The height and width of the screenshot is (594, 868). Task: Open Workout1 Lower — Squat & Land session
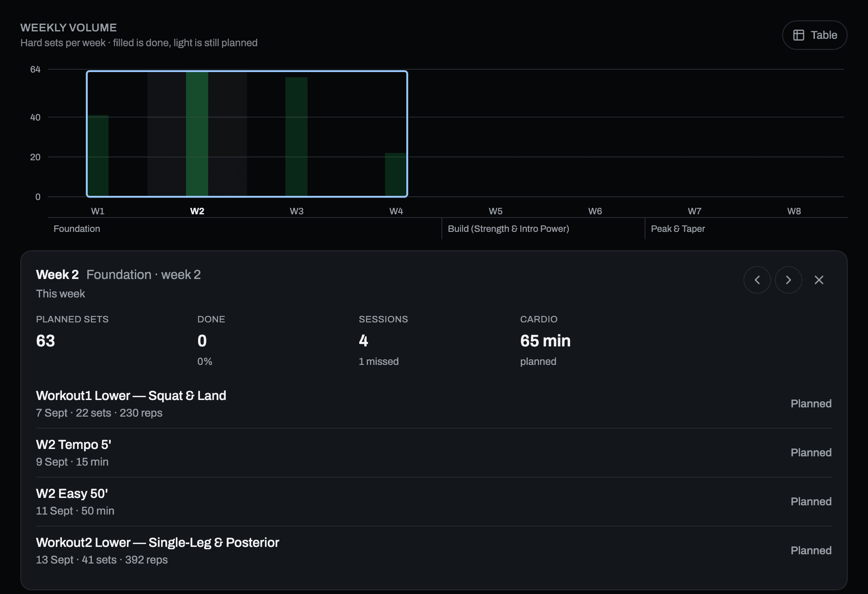point(434,404)
